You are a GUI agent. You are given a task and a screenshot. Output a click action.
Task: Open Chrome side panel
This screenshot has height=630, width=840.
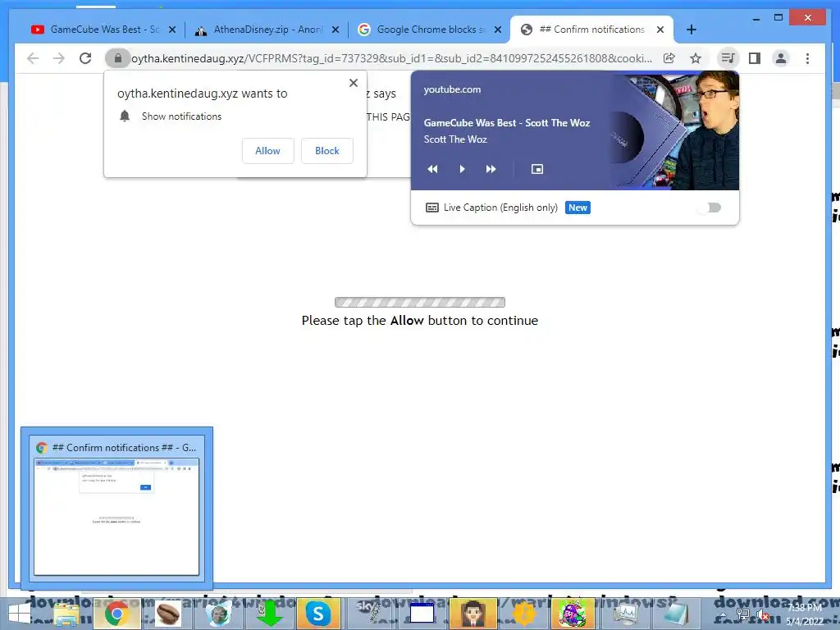tap(755, 58)
